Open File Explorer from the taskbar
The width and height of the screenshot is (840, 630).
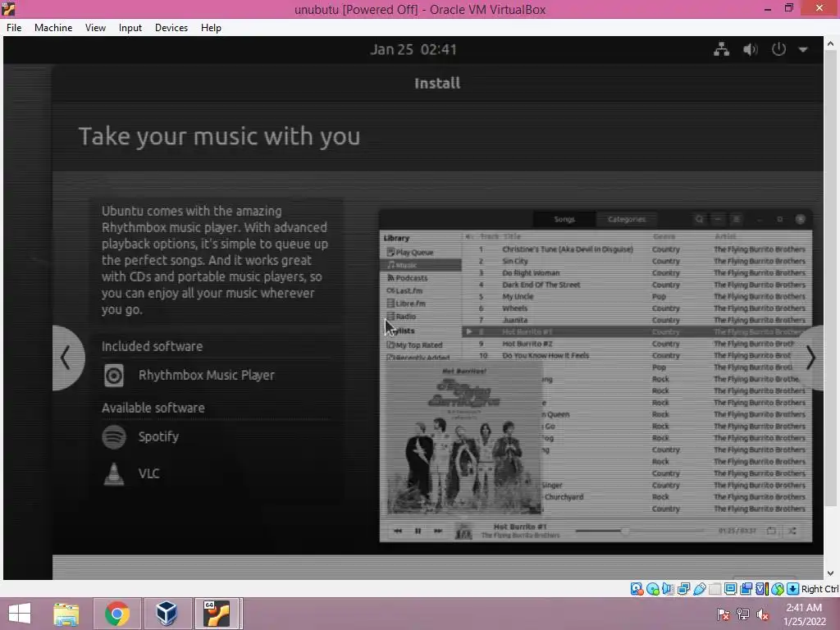(66, 614)
